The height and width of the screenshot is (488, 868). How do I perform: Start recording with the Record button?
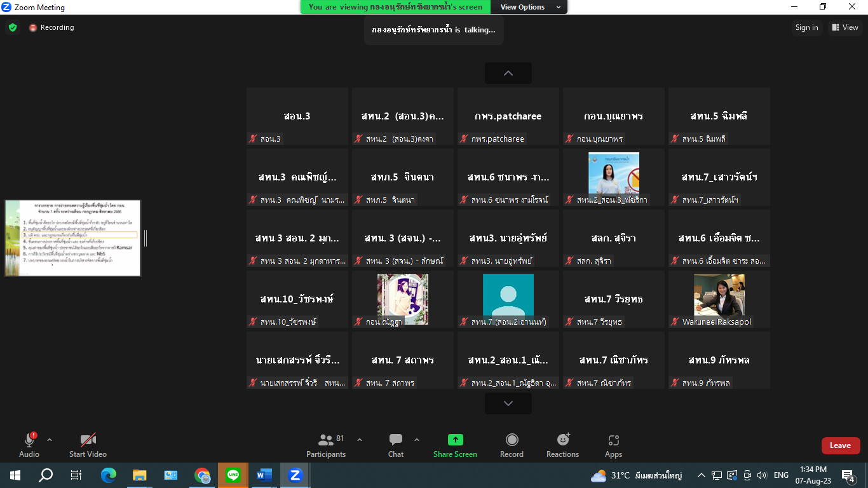tap(512, 445)
